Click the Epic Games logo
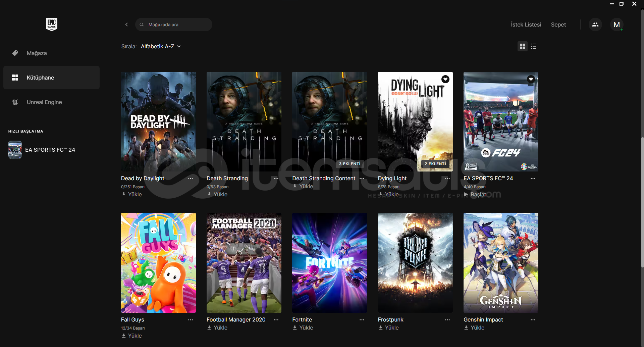The height and width of the screenshot is (347, 644). point(51,24)
